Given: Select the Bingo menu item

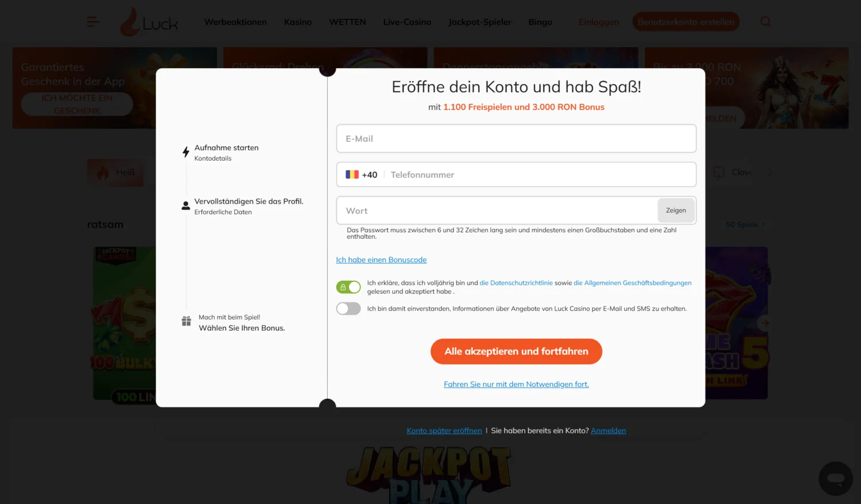Looking at the screenshot, I should (540, 22).
